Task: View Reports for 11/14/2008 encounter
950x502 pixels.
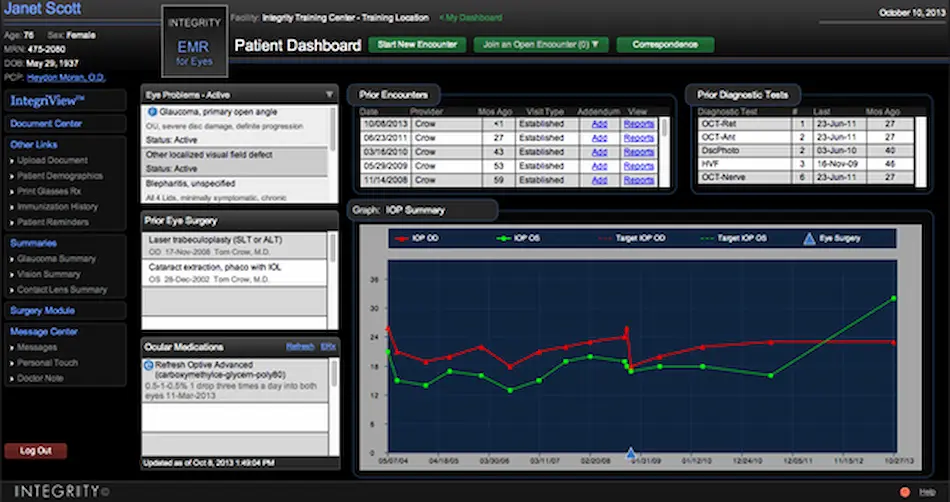Action: click(639, 180)
